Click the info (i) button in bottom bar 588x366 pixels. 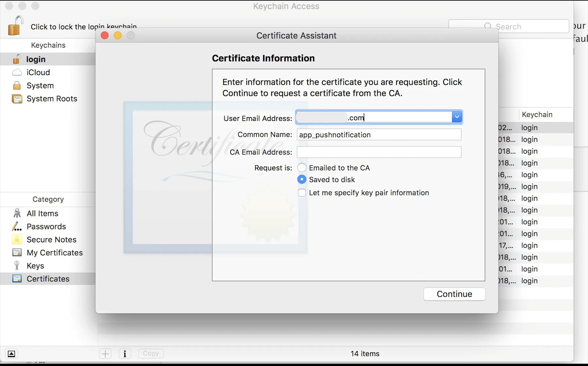[125, 354]
